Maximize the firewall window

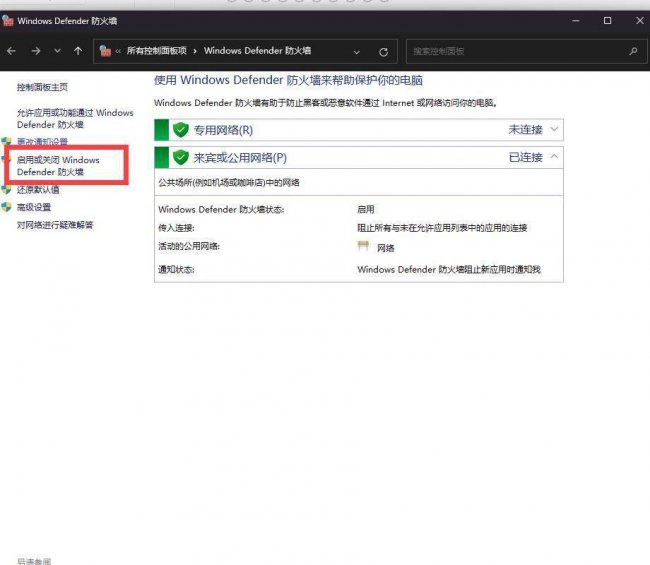click(x=607, y=21)
